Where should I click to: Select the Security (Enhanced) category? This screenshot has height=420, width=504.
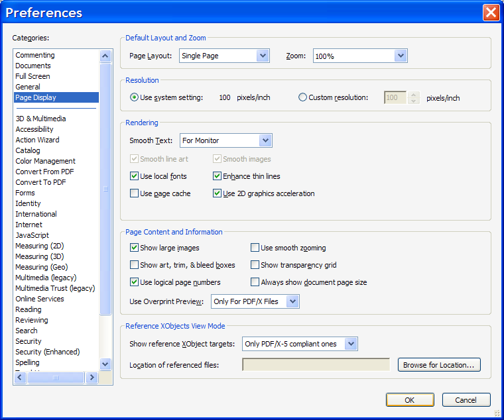pos(47,352)
